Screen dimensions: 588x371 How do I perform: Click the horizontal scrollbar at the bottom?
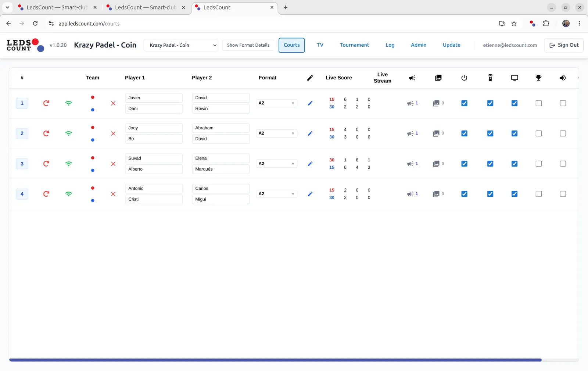275,360
